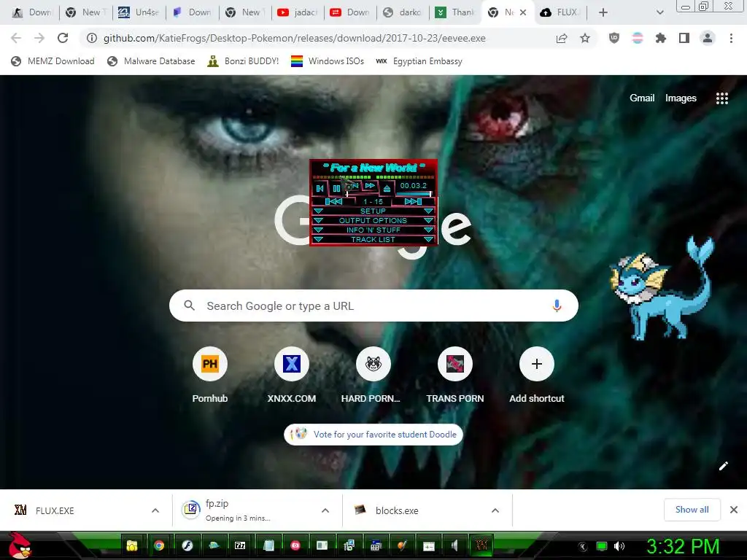Open the Malware Database bookmark

151,61
